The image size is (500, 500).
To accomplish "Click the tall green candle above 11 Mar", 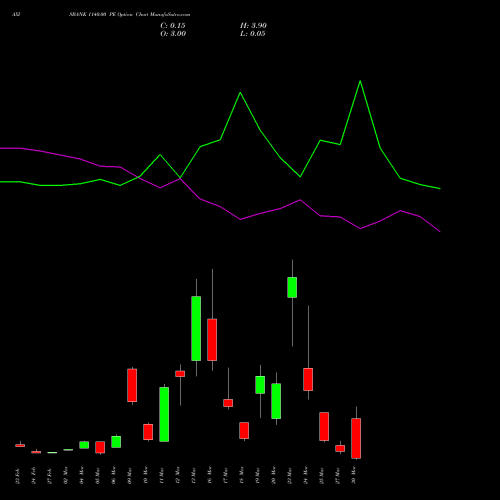I will click(x=164, y=414).
